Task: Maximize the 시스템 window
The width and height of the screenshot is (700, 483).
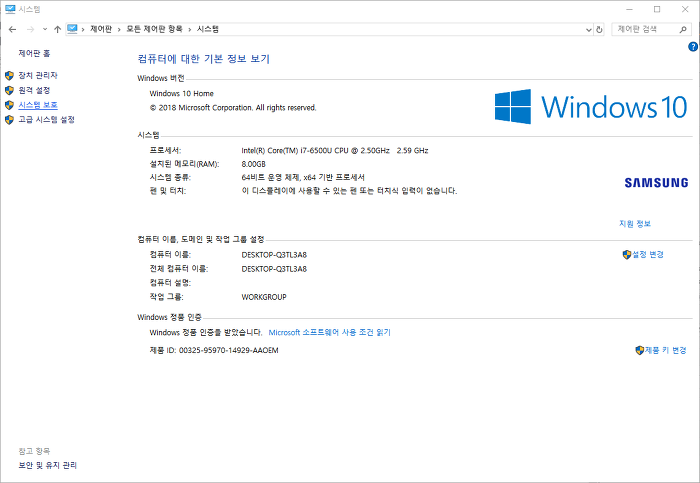Action: (657, 9)
